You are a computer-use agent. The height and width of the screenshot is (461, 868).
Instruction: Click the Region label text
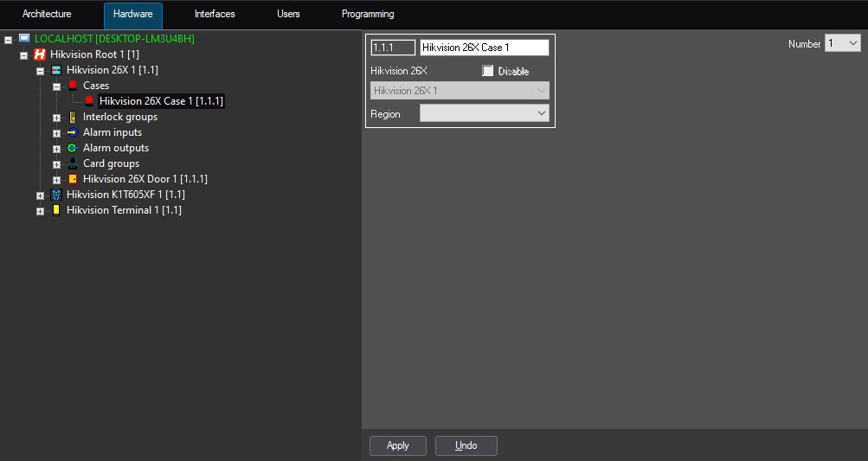point(385,114)
